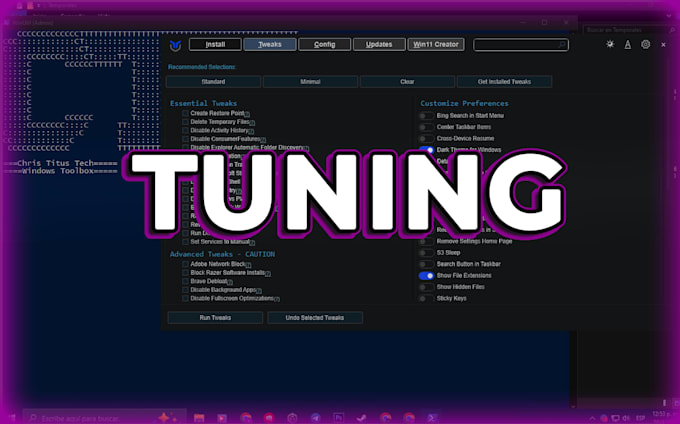680x424 pixels.
Task: Toggle Remove Settings Home Page switch
Action: point(426,241)
